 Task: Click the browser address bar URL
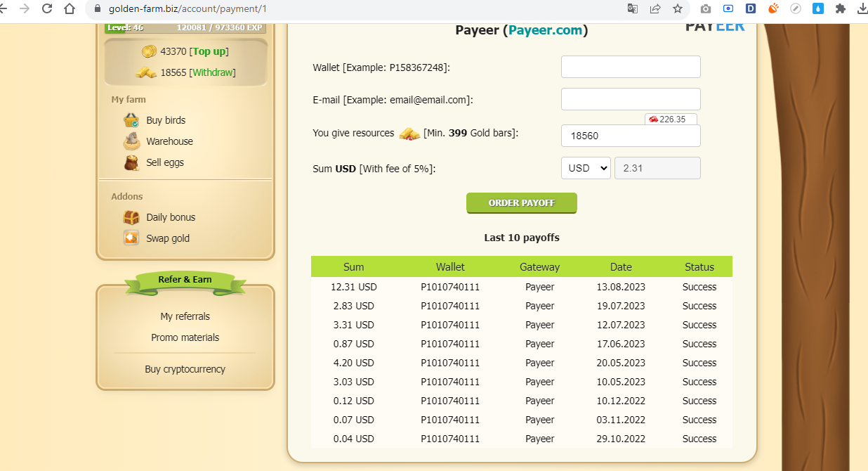coord(188,9)
